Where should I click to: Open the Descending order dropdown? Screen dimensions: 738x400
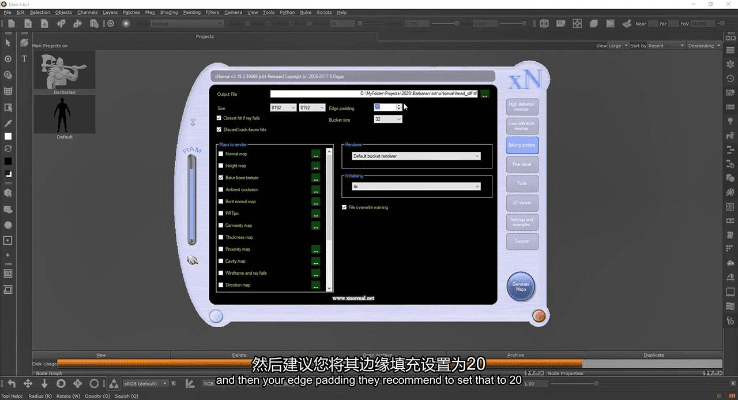[704, 46]
